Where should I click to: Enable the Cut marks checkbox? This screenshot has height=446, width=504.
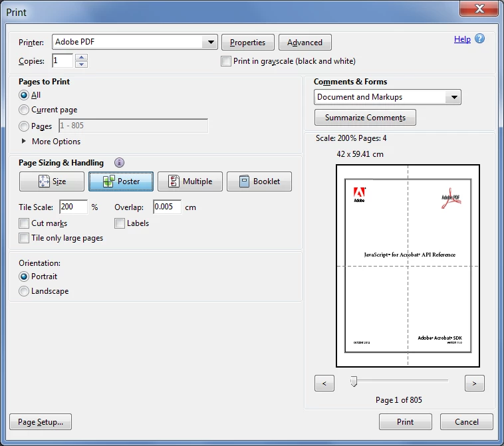pos(24,223)
